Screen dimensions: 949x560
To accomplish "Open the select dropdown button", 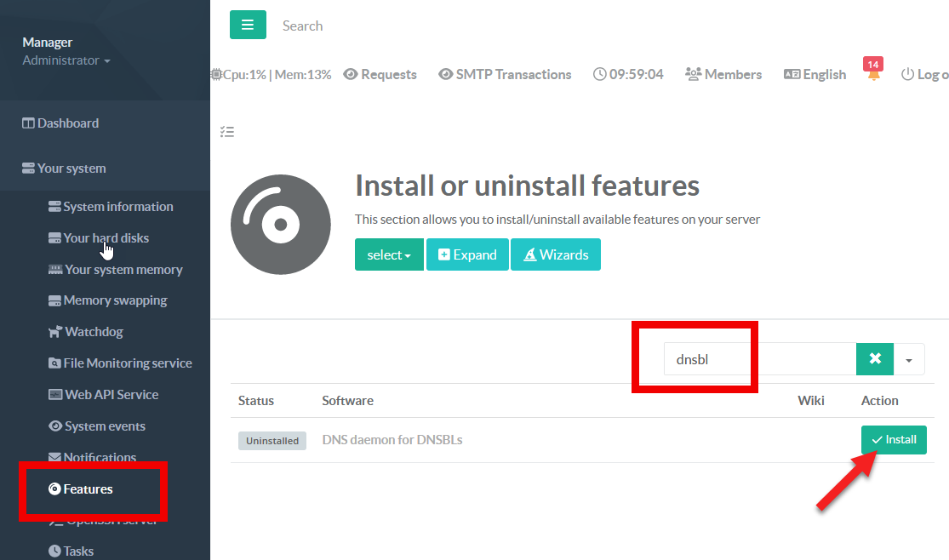I will pyautogui.click(x=389, y=255).
